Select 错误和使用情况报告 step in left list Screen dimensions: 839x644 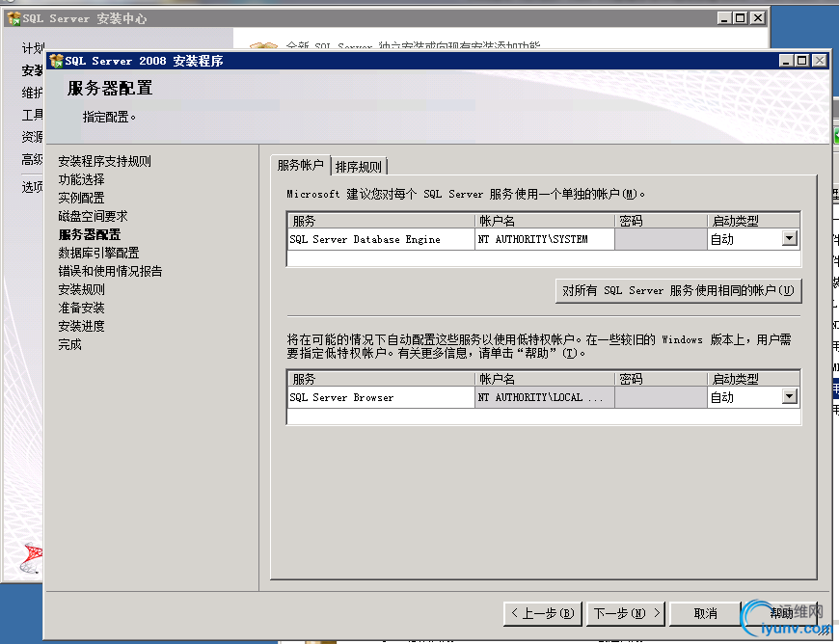(x=110, y=271)
